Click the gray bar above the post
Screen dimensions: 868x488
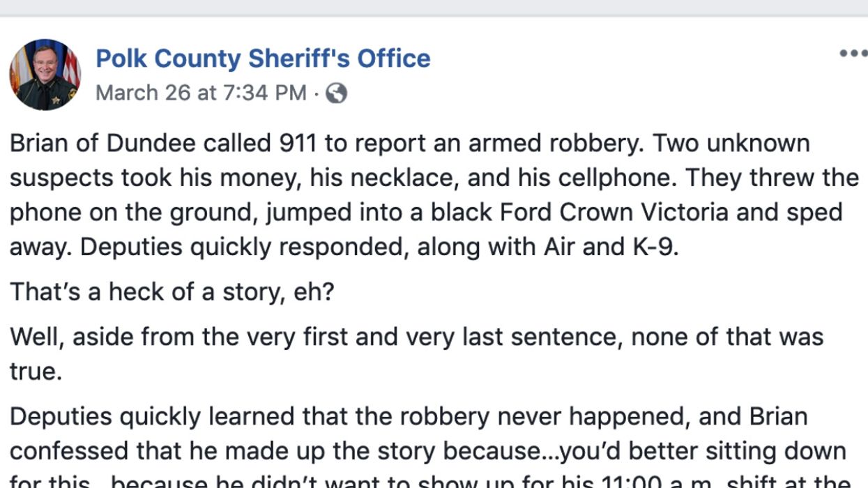pos(434,8)
